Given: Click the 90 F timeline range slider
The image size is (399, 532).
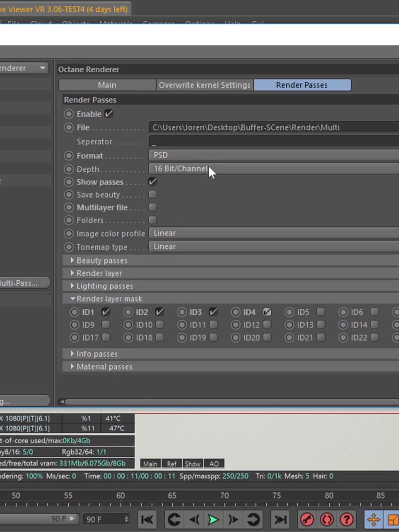Looking at the screenshot, I should pos(38,519).
